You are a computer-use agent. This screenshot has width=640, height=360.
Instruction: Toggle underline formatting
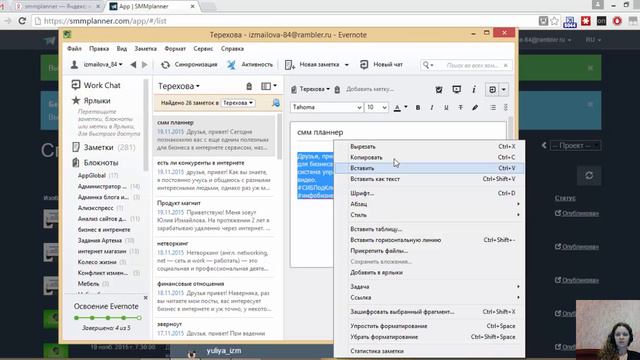pos(446,107)
